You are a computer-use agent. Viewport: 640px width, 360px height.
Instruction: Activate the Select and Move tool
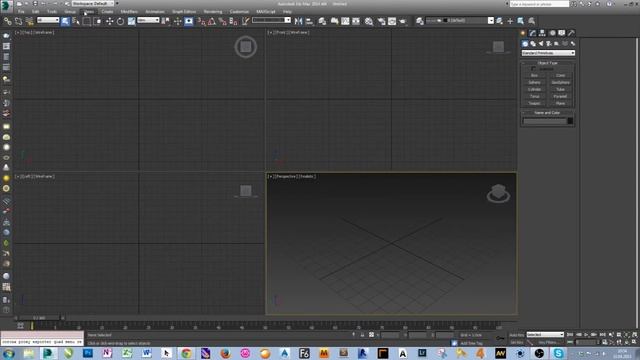(x=109, y=21)
